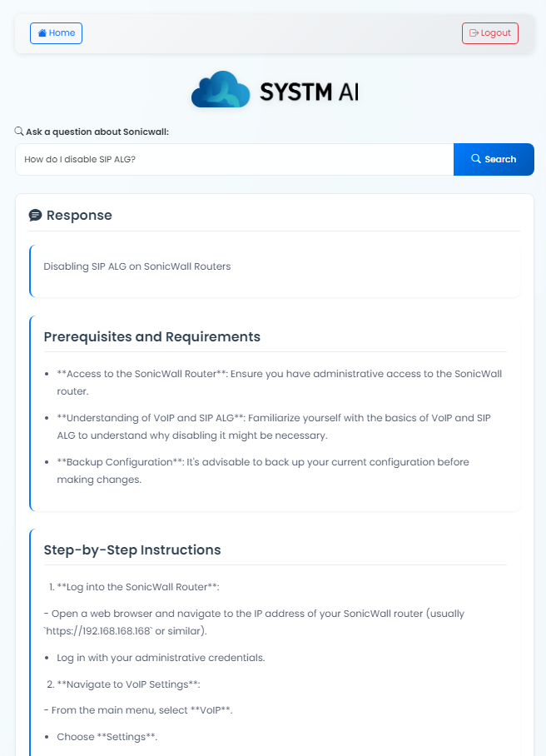
Task: Click the SYSTM AI logo text
Action: point(309,91)
